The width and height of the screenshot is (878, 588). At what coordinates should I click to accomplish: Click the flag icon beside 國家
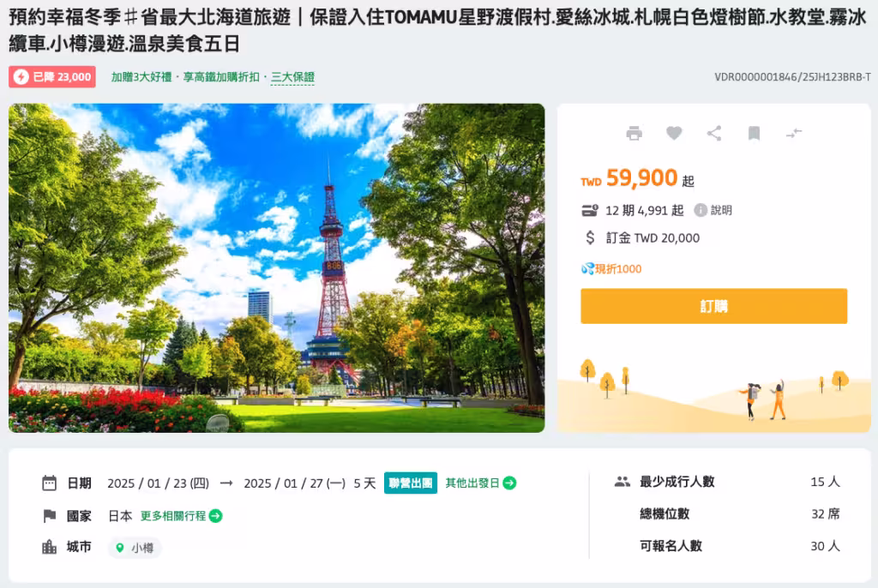49,516
